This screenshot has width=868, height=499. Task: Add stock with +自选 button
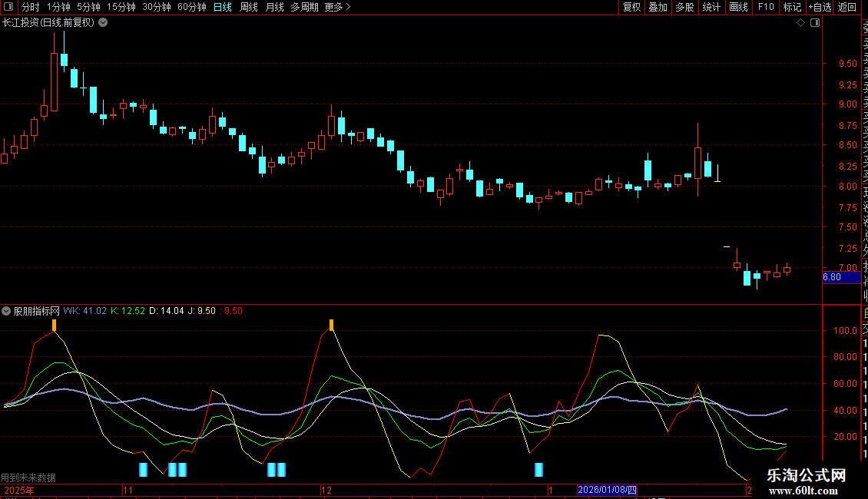point(820,7)
